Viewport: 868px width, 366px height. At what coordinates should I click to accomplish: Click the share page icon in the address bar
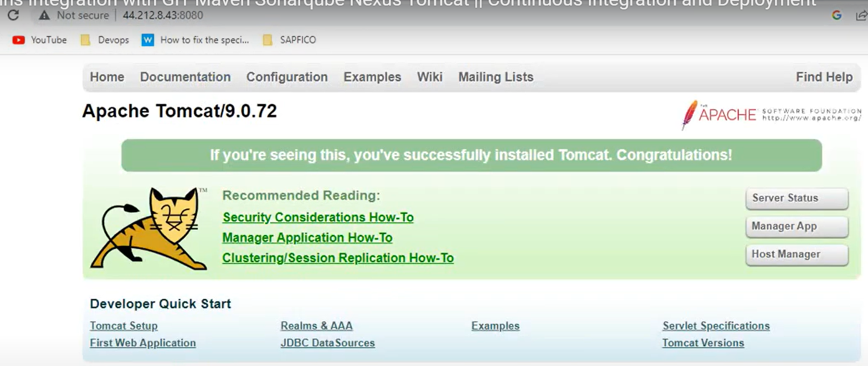pos(861,16)
